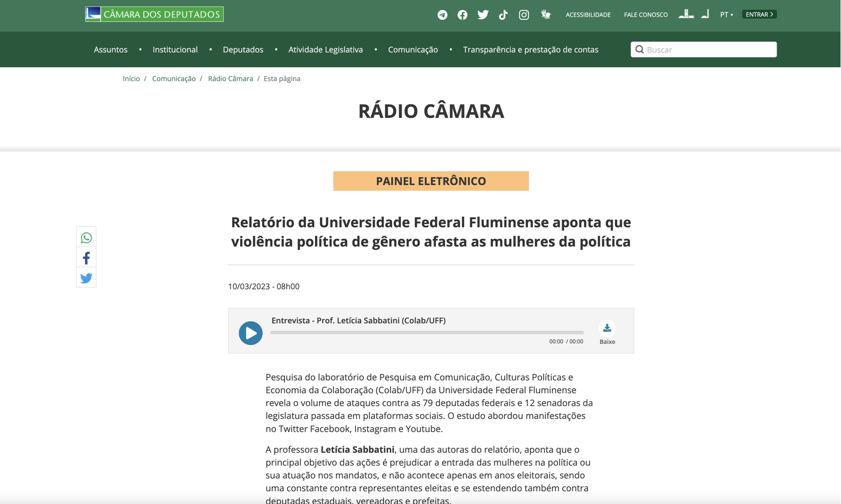
Task: Click the Congress building icon in header
Action: tap(686, 14)
